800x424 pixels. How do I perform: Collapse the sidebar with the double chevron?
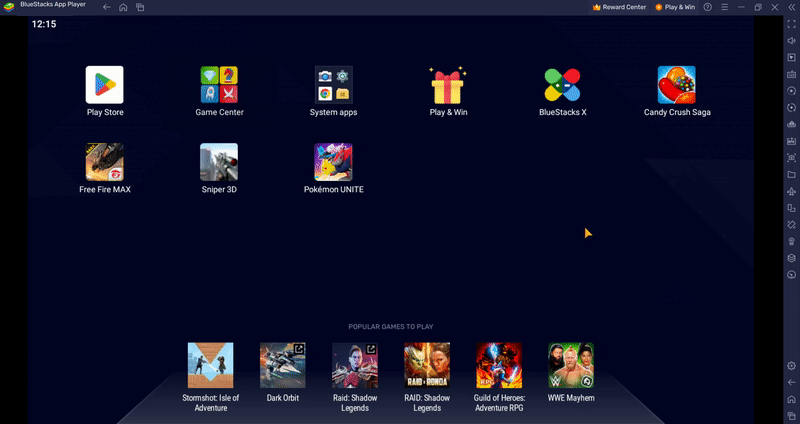click(x=791, y=7)
